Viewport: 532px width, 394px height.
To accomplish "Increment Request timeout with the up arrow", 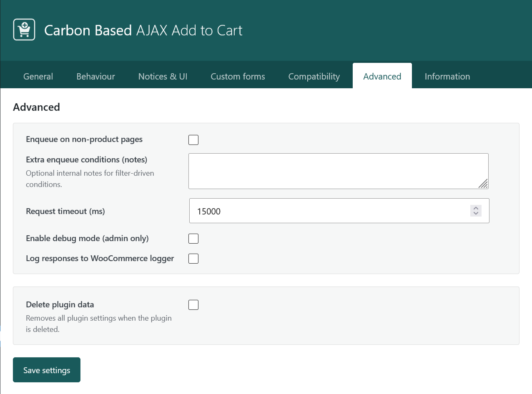I will pos(476,208).
